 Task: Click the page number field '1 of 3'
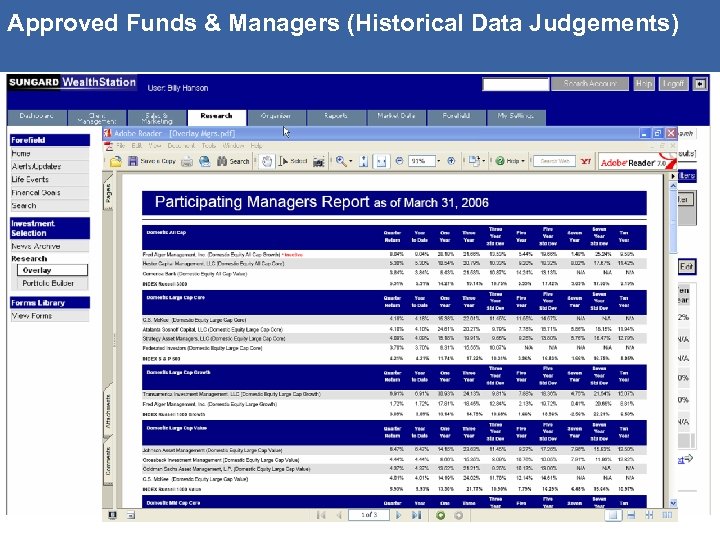coord(369,515)
